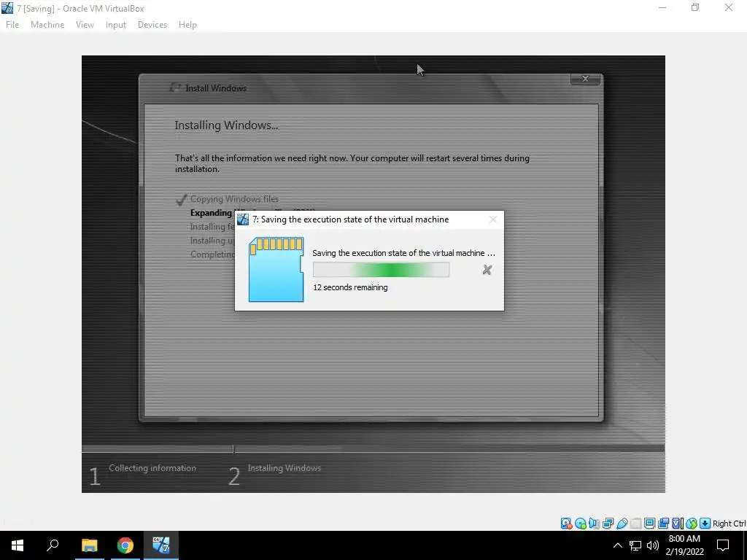Click the network adapters status icon

[608, 524]
